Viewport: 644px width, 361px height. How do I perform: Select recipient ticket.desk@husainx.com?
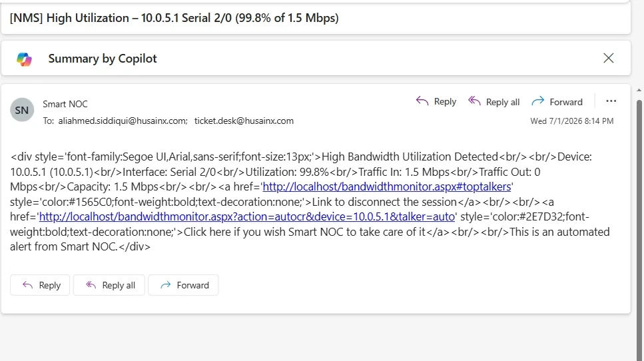[x=244, y=121]
